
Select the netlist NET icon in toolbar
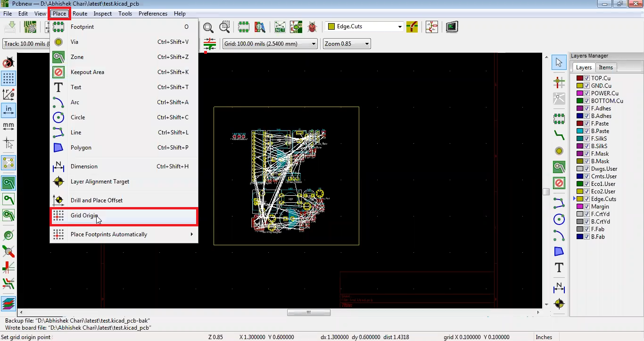[x=280, y=27]
